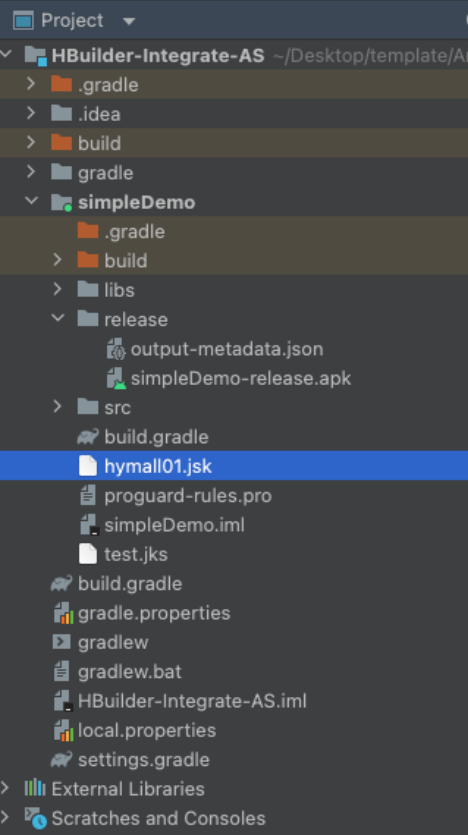Click the Scratches and Consoles icon
This screenshot has height=835, width=468.
click(36, 818)
